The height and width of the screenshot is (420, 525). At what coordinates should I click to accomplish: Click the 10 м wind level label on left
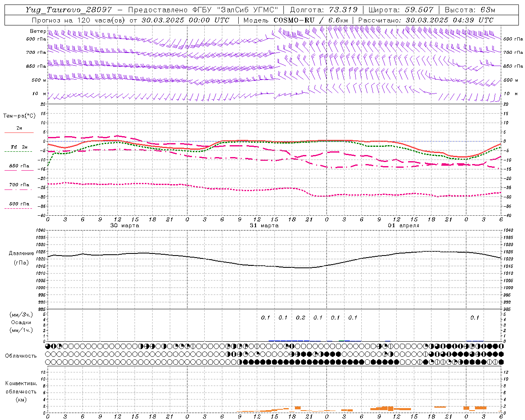coord(39,94)
